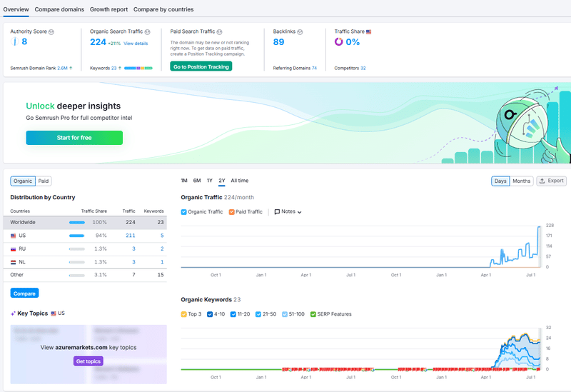This screenshot has width=571, height=392.
Task: Toggle the Paid Traffic checkbox
Action: (x=231, y=212)
